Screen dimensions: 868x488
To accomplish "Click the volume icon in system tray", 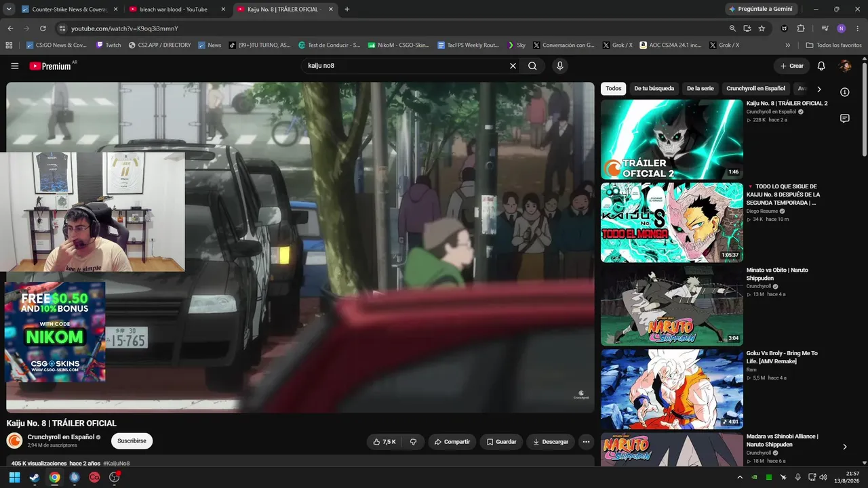I will click(x=823, y=477).
